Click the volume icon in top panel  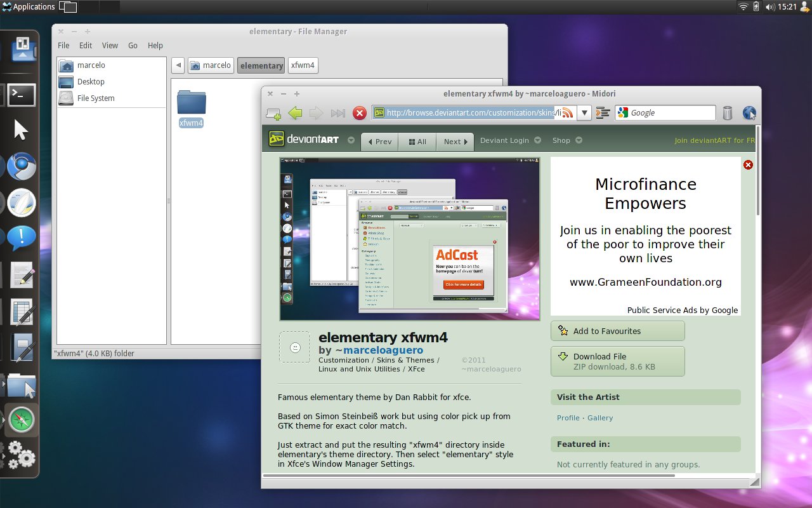[770, 6]
